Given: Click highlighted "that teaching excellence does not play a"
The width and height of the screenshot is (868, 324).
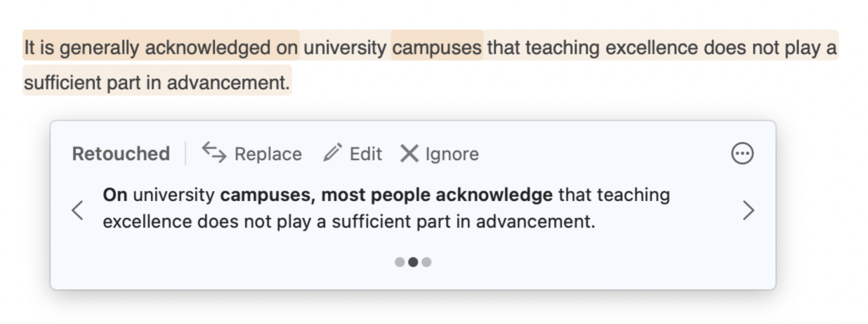Looking at the screenshot, I should coord(662,48).
